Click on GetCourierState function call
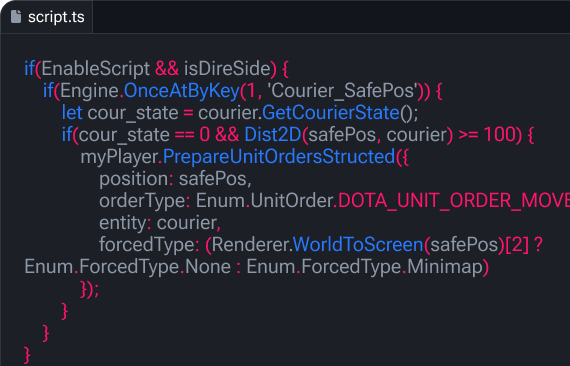This screenshot has height=366, width=570. pyautogui.click(x=331, y=113)
